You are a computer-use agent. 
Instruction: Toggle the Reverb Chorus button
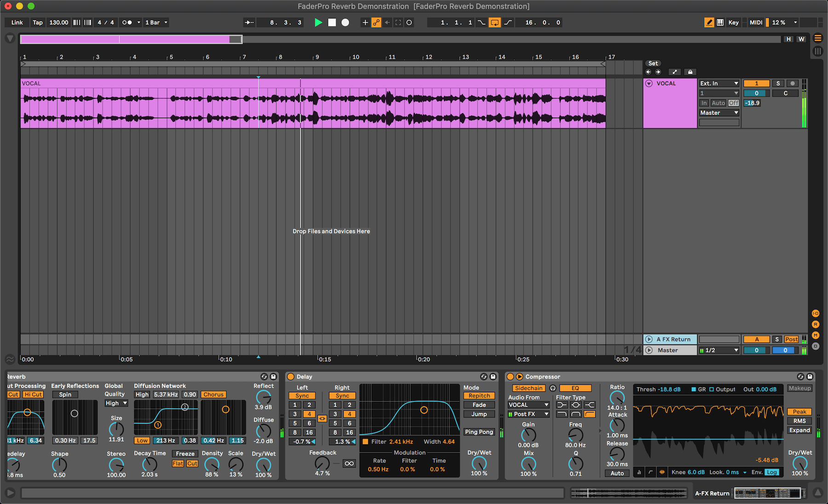[x=213, y=395]
